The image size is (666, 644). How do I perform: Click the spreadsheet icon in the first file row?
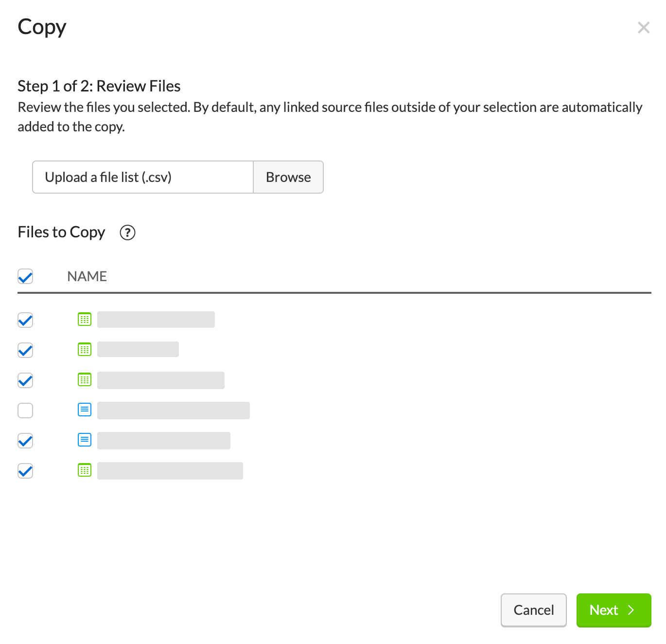pos(85,320)
